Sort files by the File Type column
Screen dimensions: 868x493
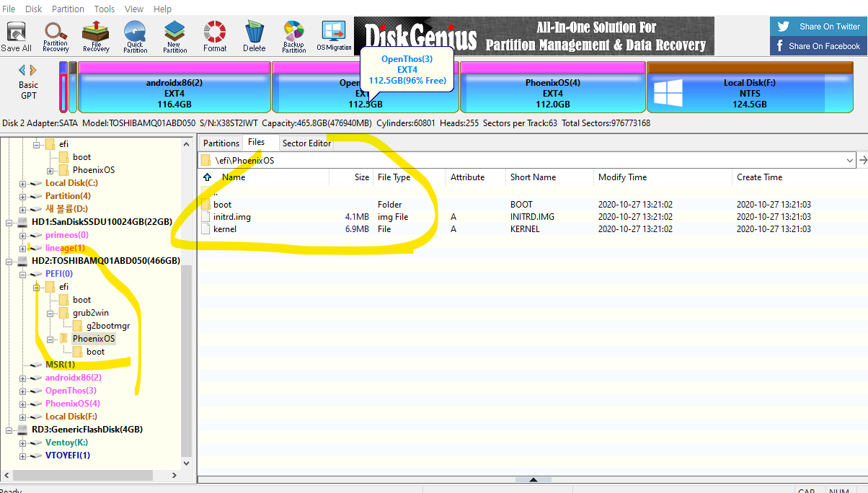[x=409, y=177]
